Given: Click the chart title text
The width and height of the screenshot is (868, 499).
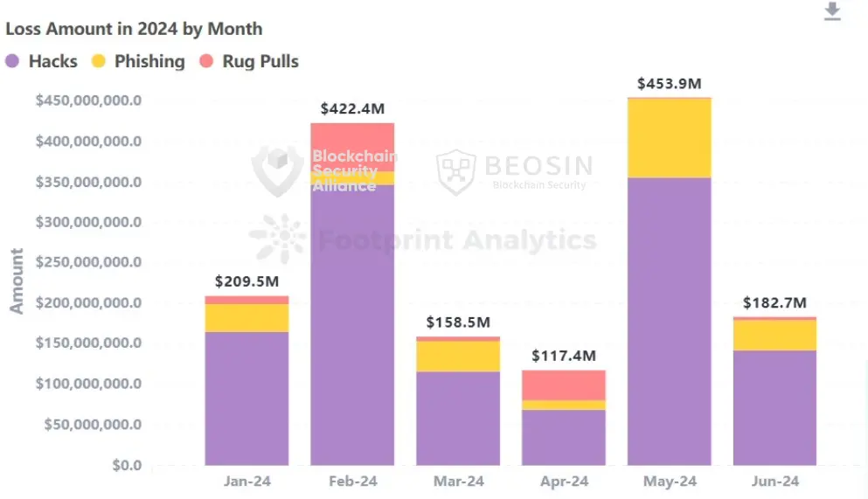Looking at the screenshot, I should [x=134, y=28].
